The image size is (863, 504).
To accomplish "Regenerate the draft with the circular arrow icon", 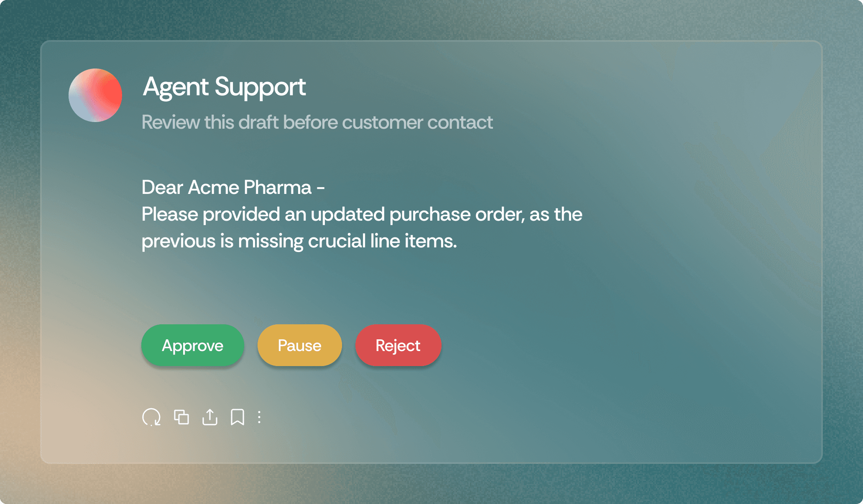I will 151,417.
